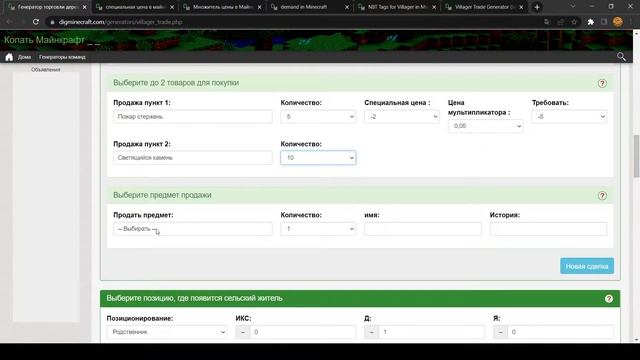Open the 'Требовать' dropdown
This screenshot has height=360, width=640.
click(x=569, y=117)
